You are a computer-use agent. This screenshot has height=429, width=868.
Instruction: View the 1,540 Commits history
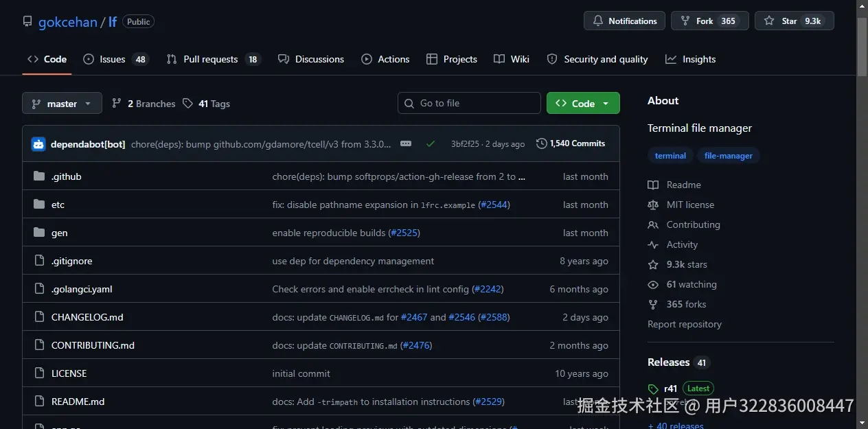click(571, 143)
